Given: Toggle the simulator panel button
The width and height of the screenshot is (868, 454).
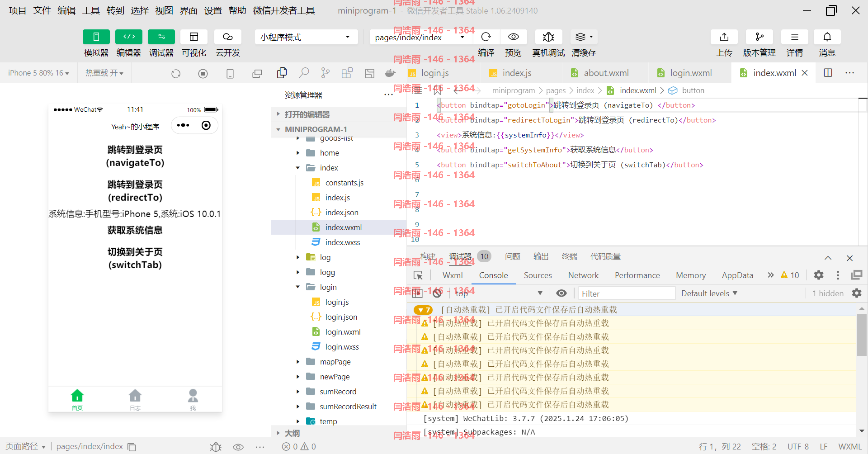Looking at the screenshot, I should tap(96, 37).
